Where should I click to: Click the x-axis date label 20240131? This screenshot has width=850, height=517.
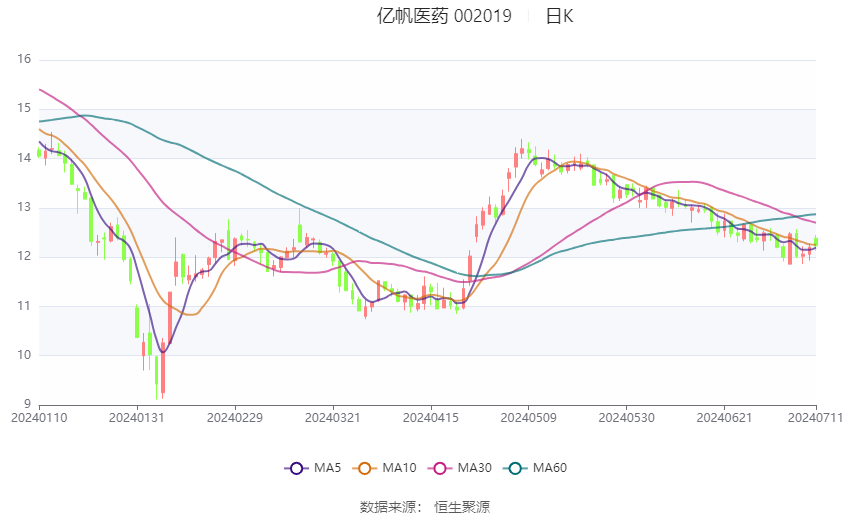point(137,418)
